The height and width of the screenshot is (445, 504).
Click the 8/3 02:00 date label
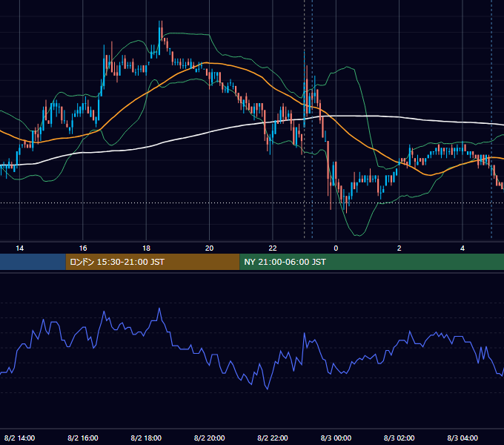pyautogui.click(x=399, y=438)
